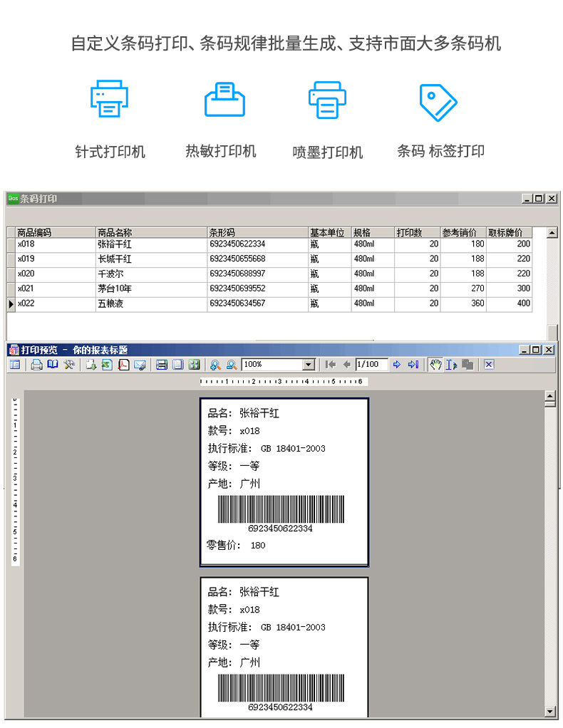
Task: Click the open report book icon
Action: (x=53, y=365)
